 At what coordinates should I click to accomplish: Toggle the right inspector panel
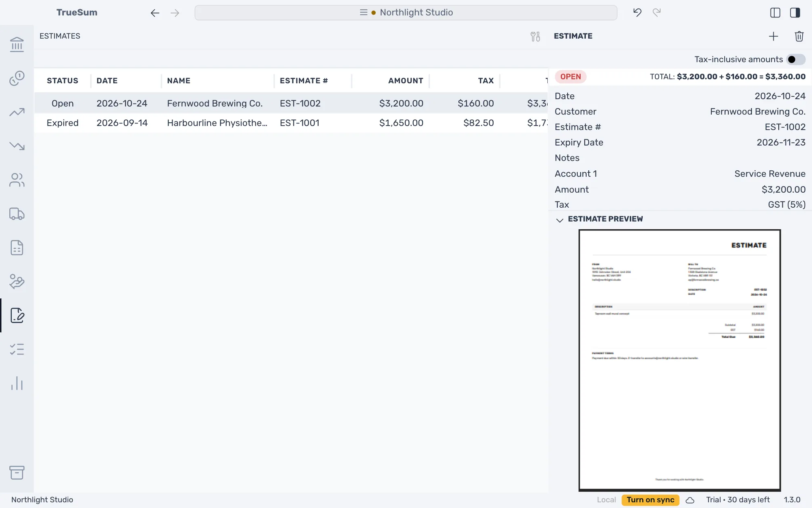[795, 13]
